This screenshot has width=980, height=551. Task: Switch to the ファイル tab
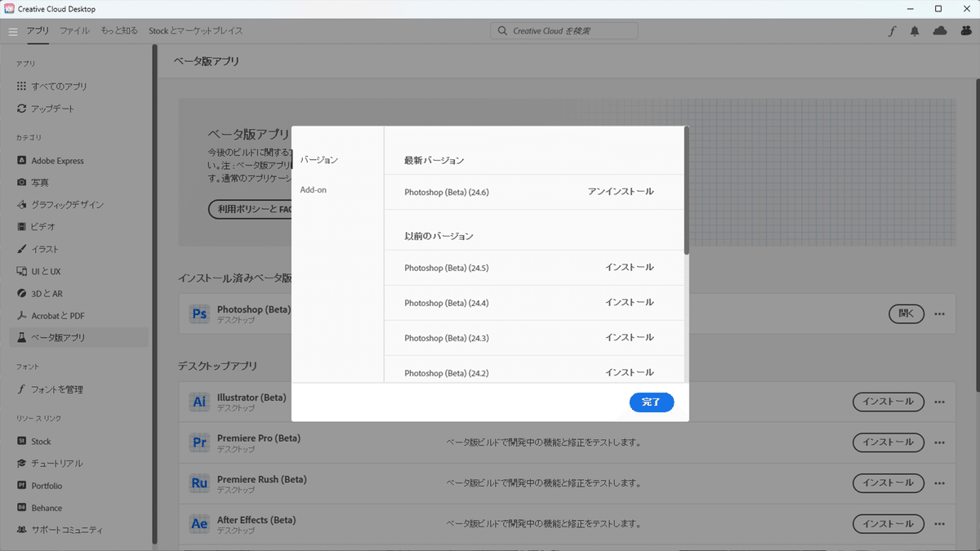[74, 31]
